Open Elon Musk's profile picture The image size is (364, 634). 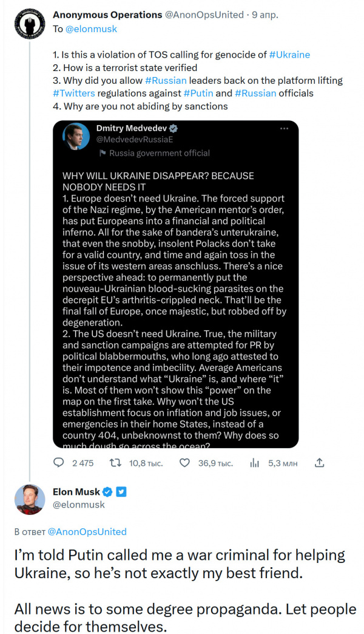(29, 499)
